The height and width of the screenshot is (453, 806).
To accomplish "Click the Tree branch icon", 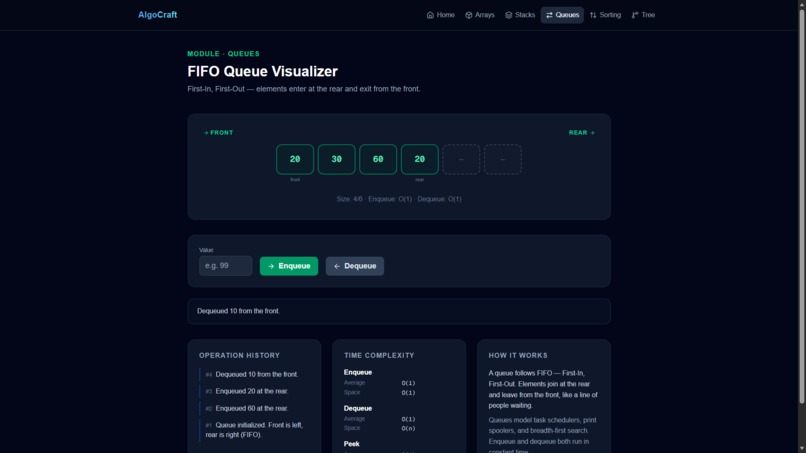I will [x=635, y=15].
